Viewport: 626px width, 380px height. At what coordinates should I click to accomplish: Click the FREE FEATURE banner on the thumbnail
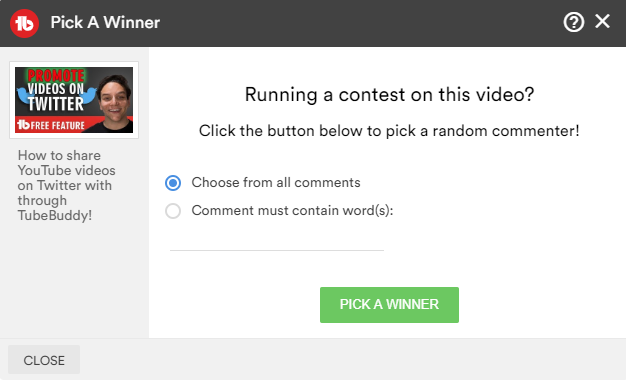click(x=58, y=125)
